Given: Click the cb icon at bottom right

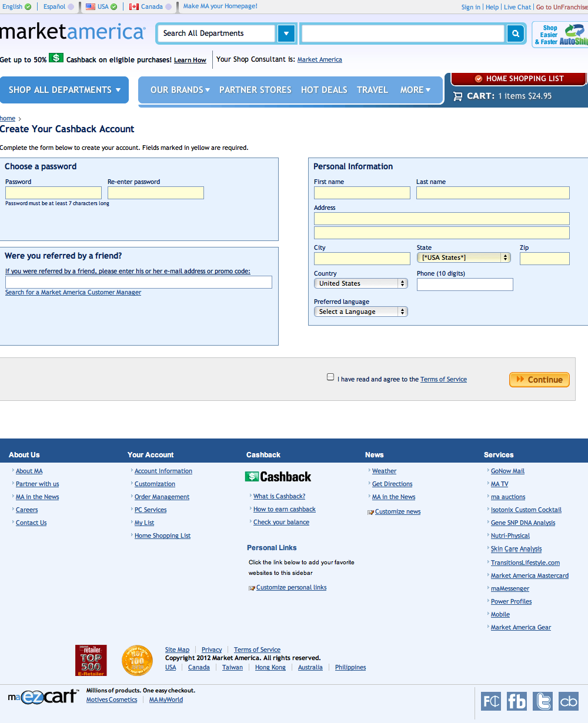Looking at the screenshot, I should 568,701.
